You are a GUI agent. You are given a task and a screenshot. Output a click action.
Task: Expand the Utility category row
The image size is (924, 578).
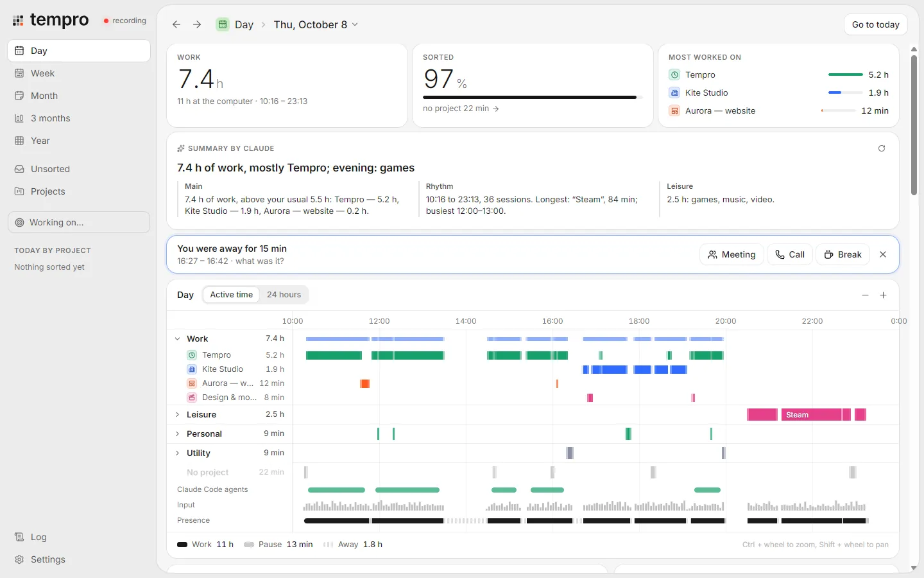(178, 453)
